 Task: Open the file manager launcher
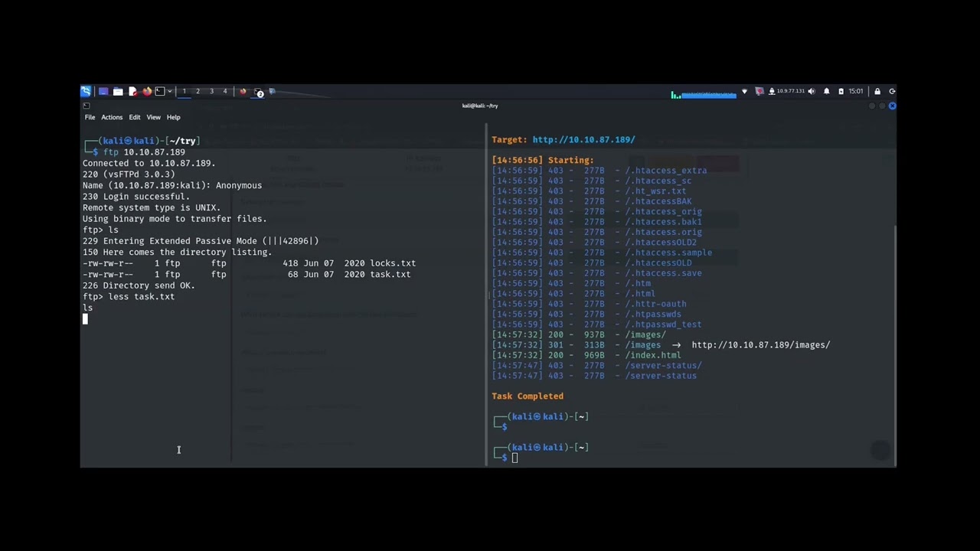[x=118, y=91]
